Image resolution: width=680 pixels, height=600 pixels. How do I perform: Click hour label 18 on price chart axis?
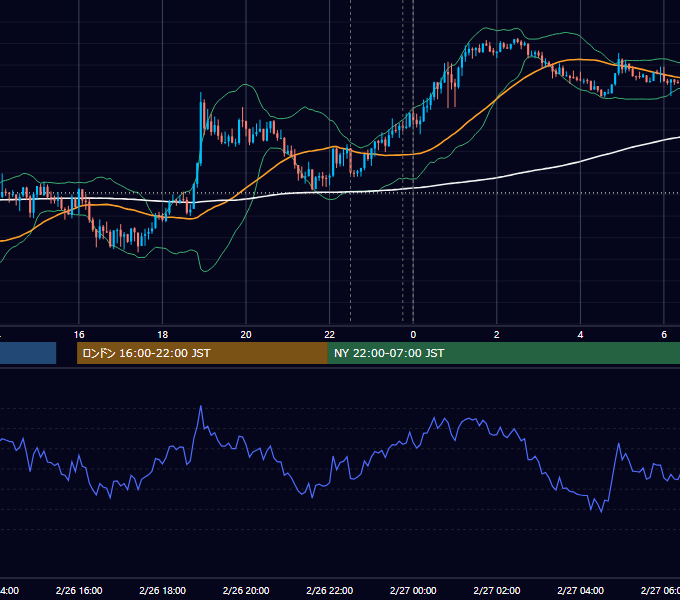163,335
